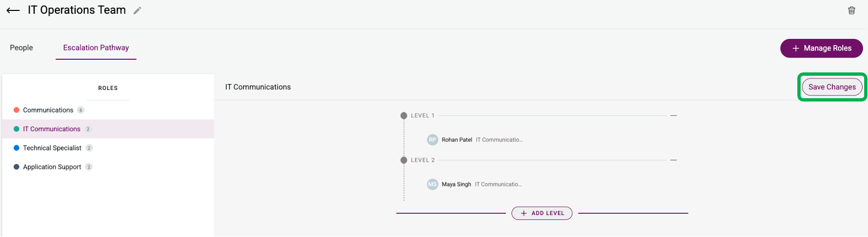Select the Level 2 timeline dot
Viewport: 868px width, 237px height.
click(404, 160)
